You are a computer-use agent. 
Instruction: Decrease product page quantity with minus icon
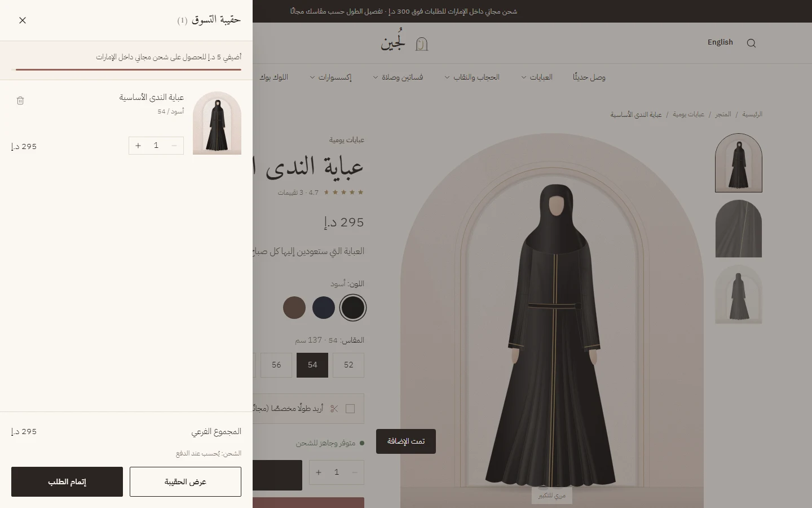tap(355, 472)
